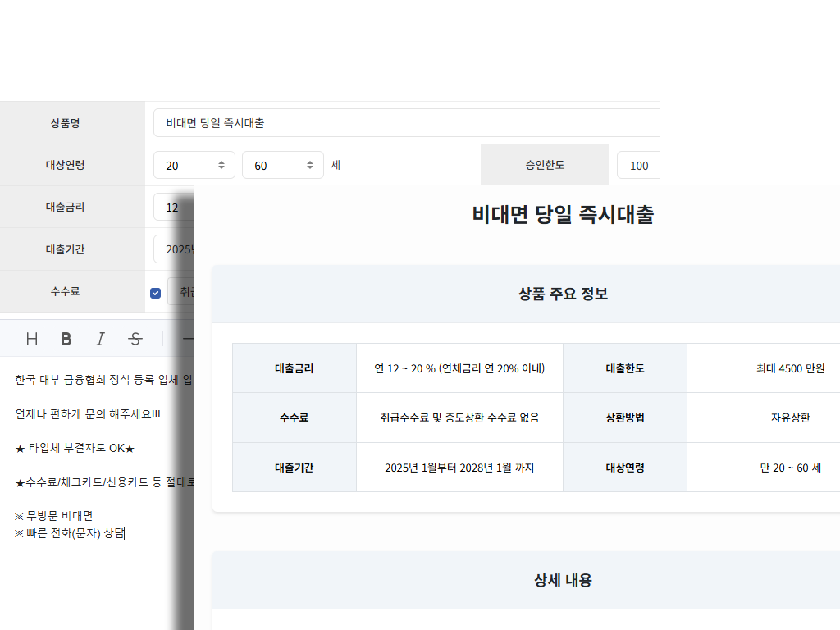Click the 대출금리 value field showing 12

pos(172,207)
